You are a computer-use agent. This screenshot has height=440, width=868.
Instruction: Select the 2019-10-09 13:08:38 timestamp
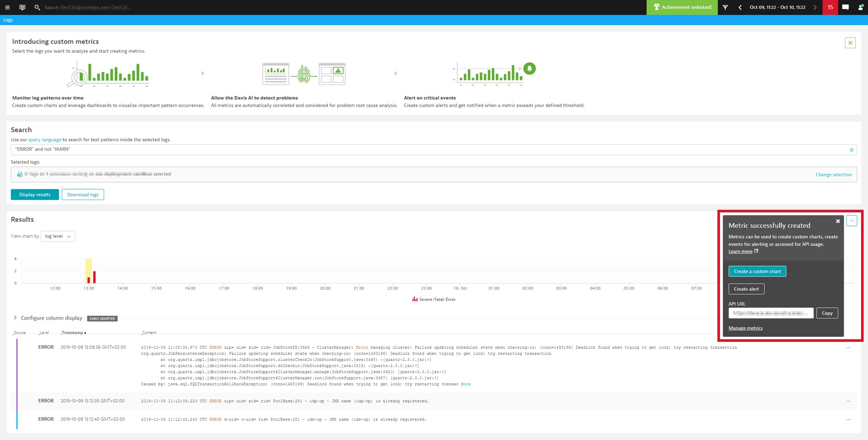93,347
